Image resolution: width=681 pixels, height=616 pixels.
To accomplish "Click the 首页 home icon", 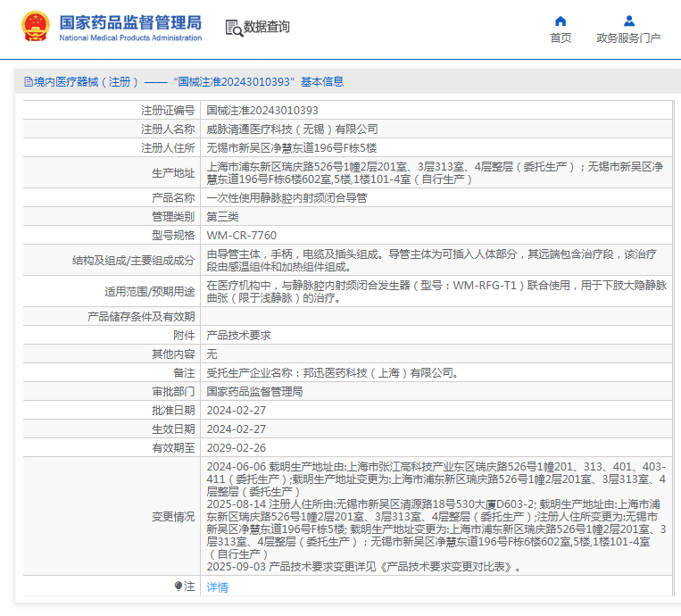I will [561, 21].
